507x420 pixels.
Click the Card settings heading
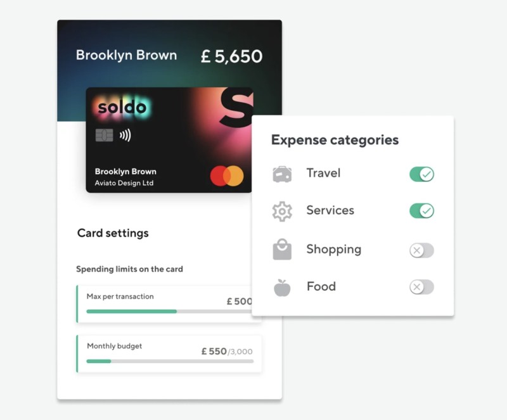[x=113, y=233]
